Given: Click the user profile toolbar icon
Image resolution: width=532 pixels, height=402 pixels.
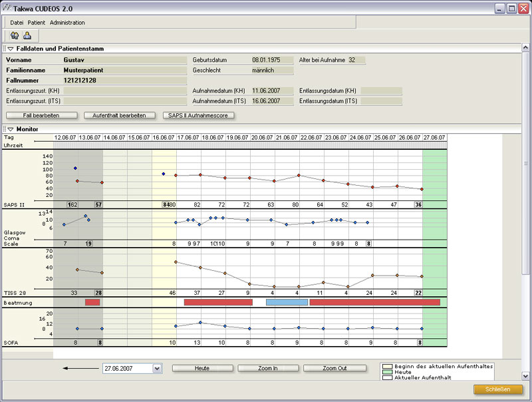Looking at the screenshot, I should [x=27, y=35].
